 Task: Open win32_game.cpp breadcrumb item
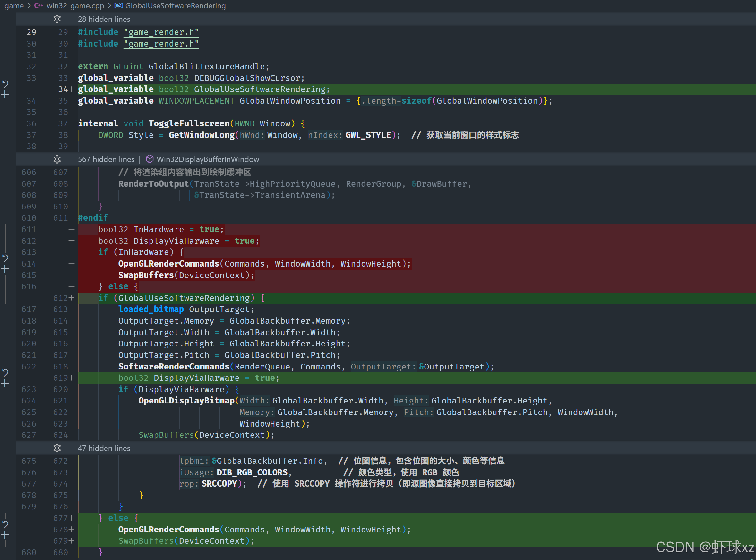(x=75, y=6)
